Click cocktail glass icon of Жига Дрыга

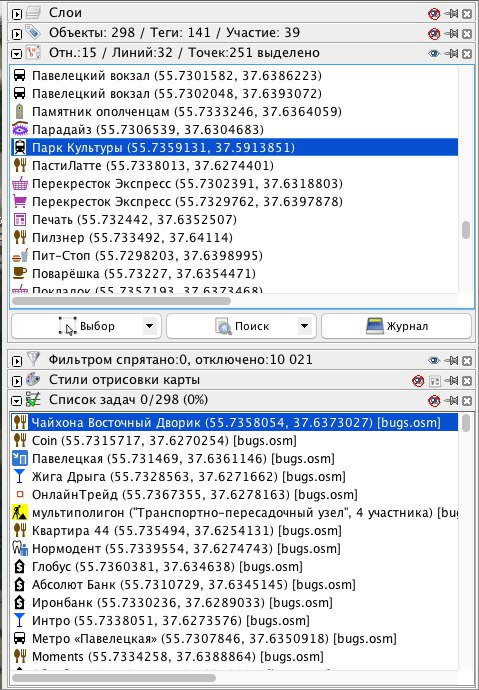[20, 477]
